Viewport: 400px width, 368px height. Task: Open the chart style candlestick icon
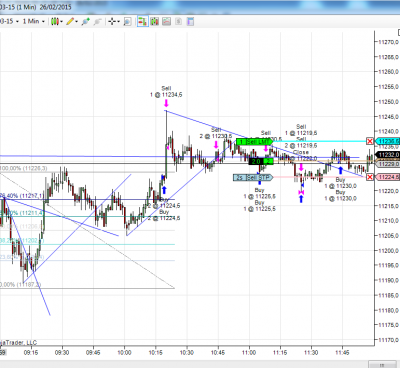tap(54, 22)
